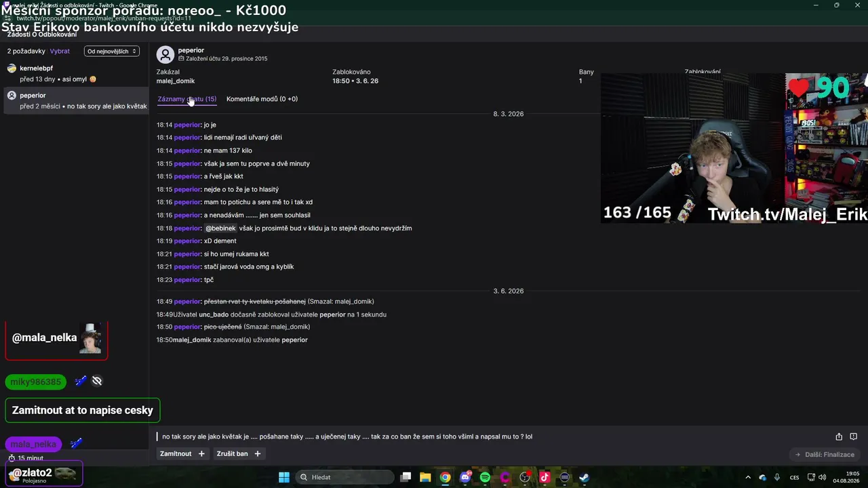Open the 'Záznamy chatu (15)' tab
868x488 pixels.
[x=187, y=99]
